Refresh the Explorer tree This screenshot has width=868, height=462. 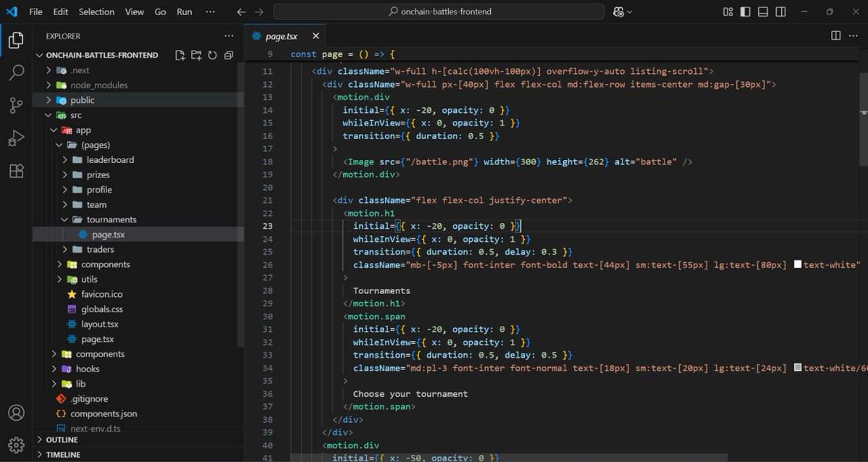click(212, 55)
